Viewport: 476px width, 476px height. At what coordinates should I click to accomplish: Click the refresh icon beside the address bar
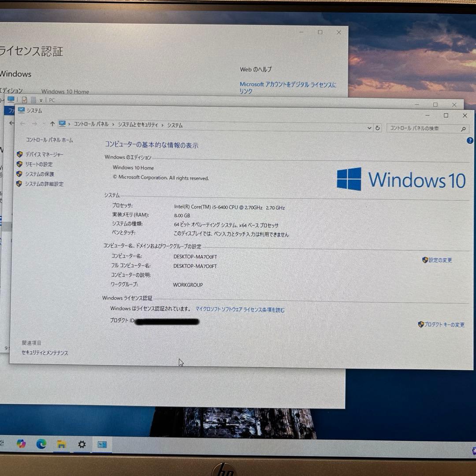tap(377, 127)
